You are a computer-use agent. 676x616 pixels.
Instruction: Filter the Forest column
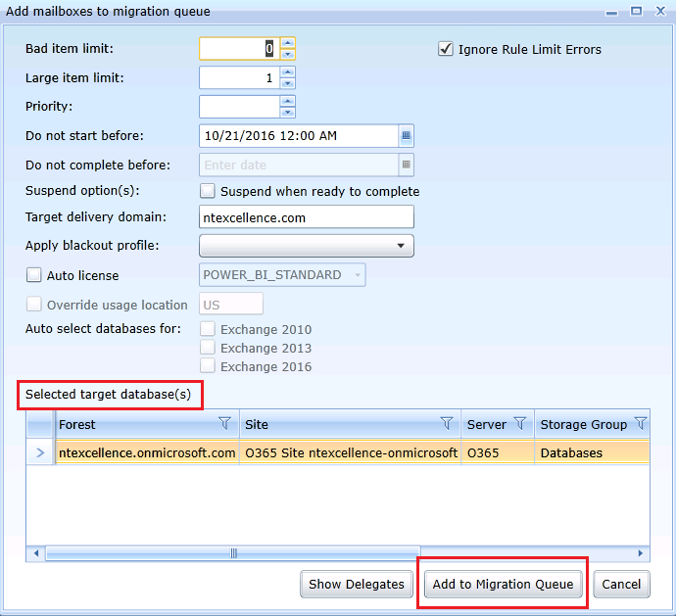tap(224, 424)
